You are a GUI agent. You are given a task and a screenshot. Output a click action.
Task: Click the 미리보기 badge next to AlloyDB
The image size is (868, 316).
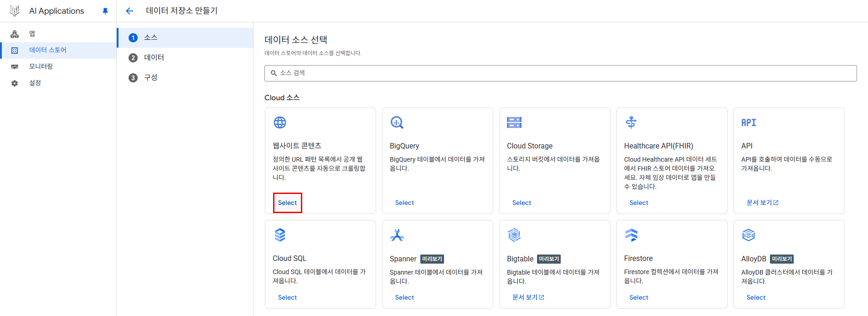click(x=782, y=259)
